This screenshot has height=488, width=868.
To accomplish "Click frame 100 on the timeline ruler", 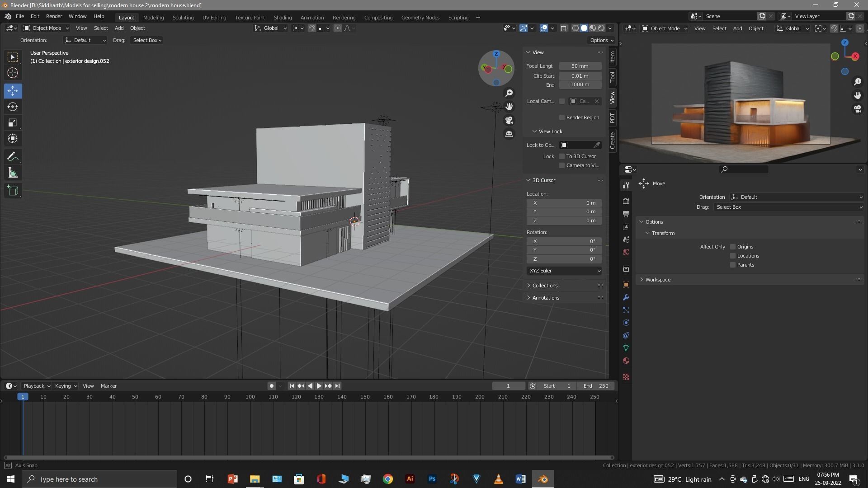I will tap(250, 397).
